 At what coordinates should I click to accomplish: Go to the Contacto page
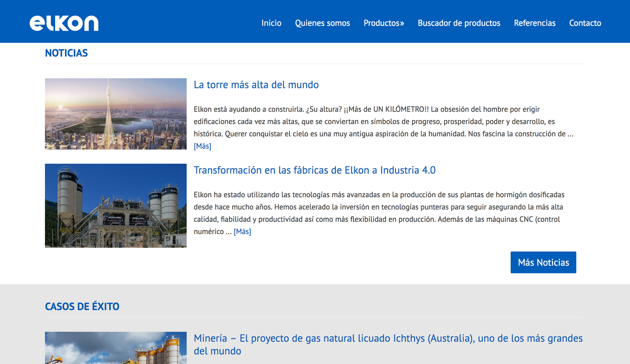pyautogui.click(x=585, y=23)
